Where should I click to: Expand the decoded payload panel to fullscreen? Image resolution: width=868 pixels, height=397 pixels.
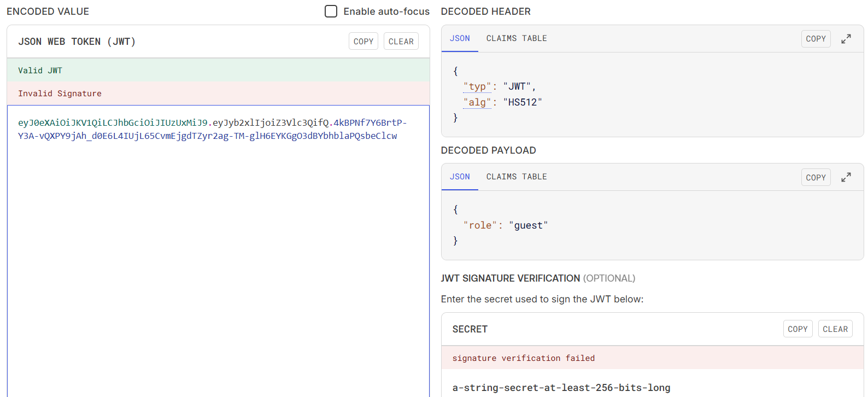click(x=846, y=177)
